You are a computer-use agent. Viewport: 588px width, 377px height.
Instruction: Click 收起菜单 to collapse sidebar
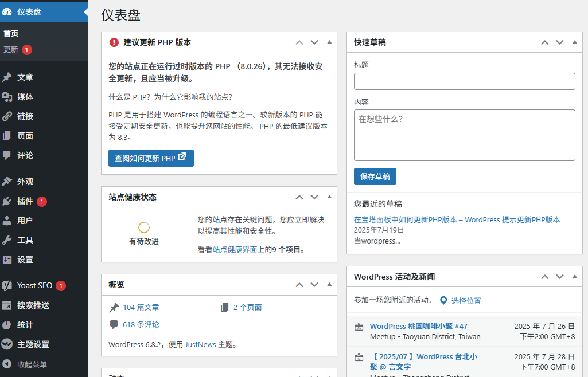tap(32, 364)
